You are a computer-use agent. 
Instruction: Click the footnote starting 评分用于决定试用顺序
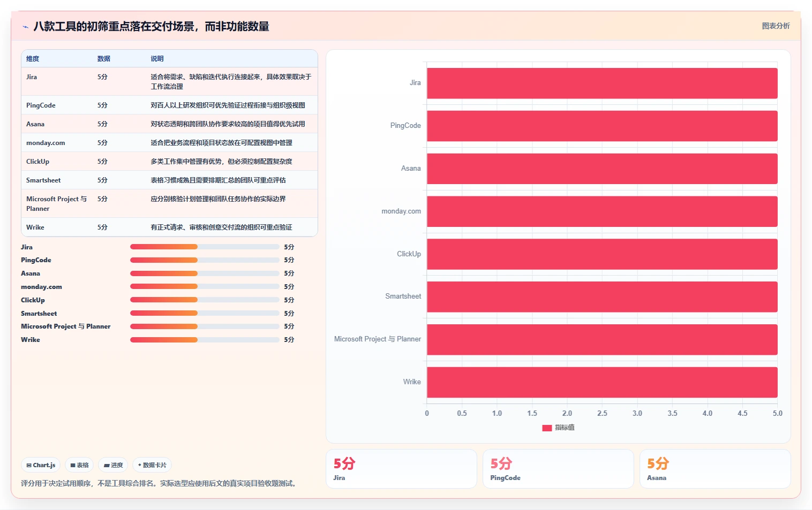click(160, 483)
